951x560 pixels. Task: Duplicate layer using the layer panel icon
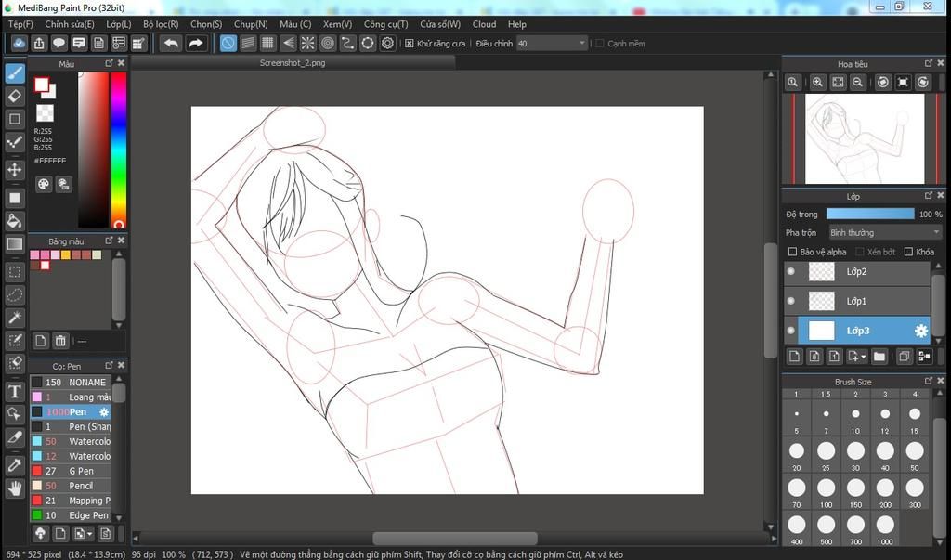pyautogui.click(x=905, y=357)
